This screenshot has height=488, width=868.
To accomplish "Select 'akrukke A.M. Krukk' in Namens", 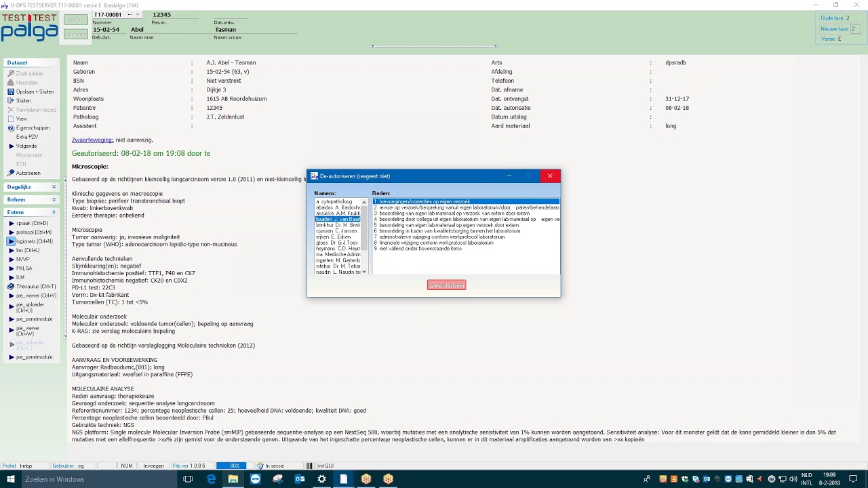I will click(338, 213).
